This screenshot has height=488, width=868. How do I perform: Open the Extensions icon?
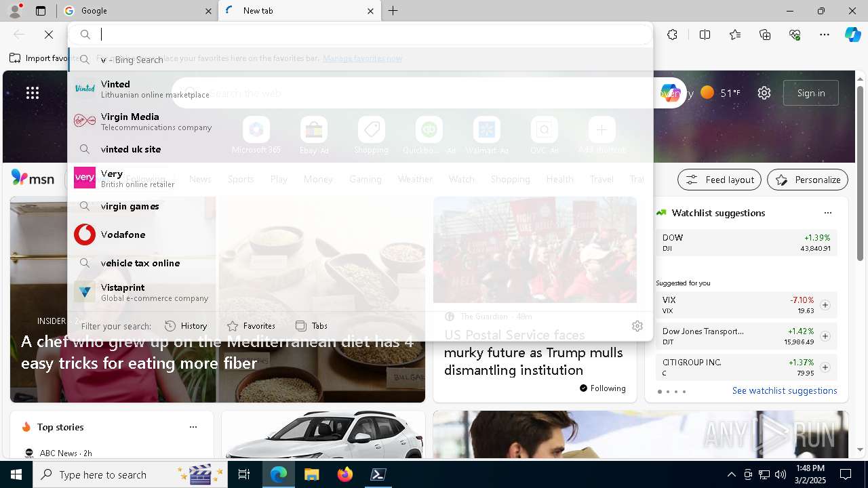tap(672, 35)
